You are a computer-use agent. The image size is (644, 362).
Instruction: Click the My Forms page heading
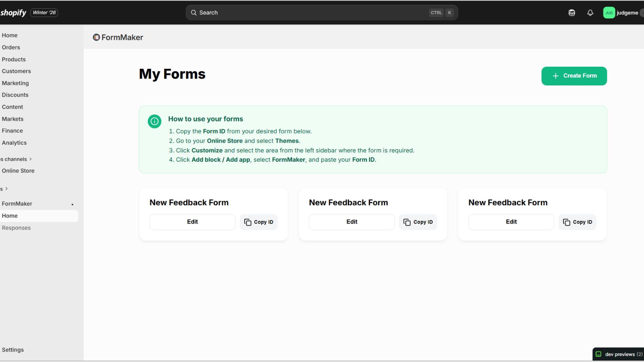[172, 74]
